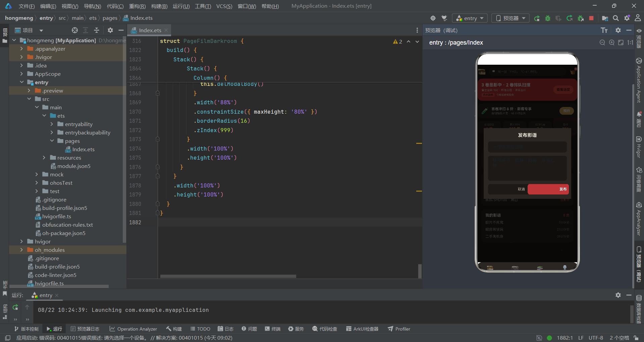The image size is (644, 342).
Task: Toggle the crossed-out eye icon in status bar
Action: (x=539, y=338)
